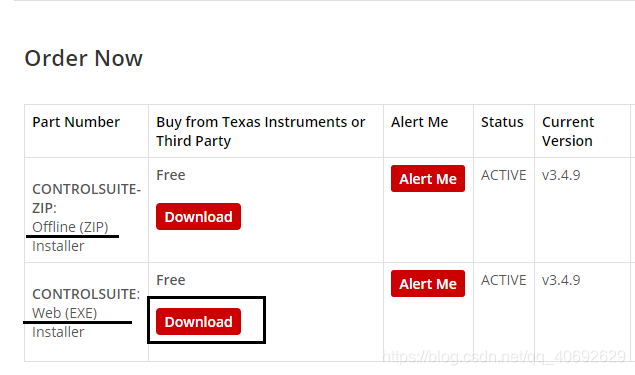The image size is (635, 375).
Task: Select the Status column header
Action: (502, 122)
